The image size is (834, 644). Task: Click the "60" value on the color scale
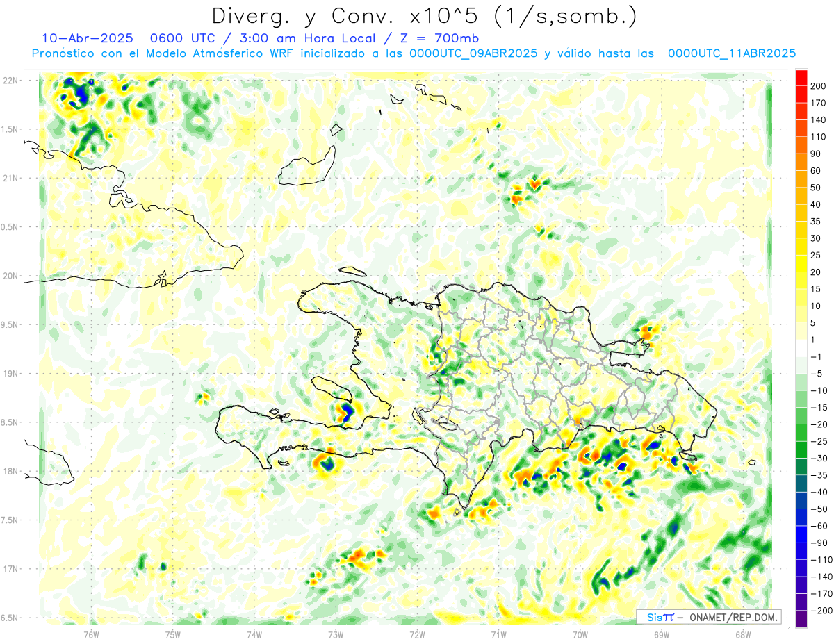(816, 170)
